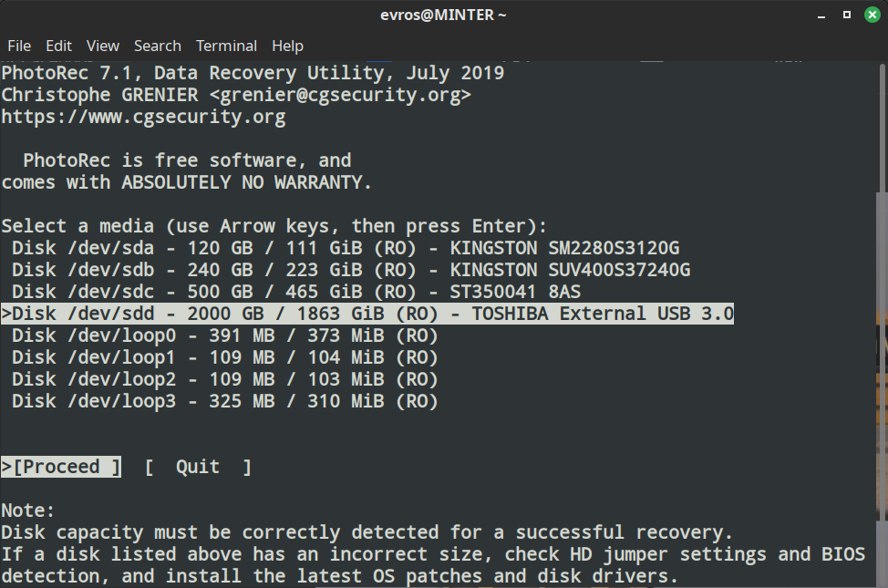Select Disk /dev/loop3 325 MB
Screen dimensions: 888x588
click(225, 402)
